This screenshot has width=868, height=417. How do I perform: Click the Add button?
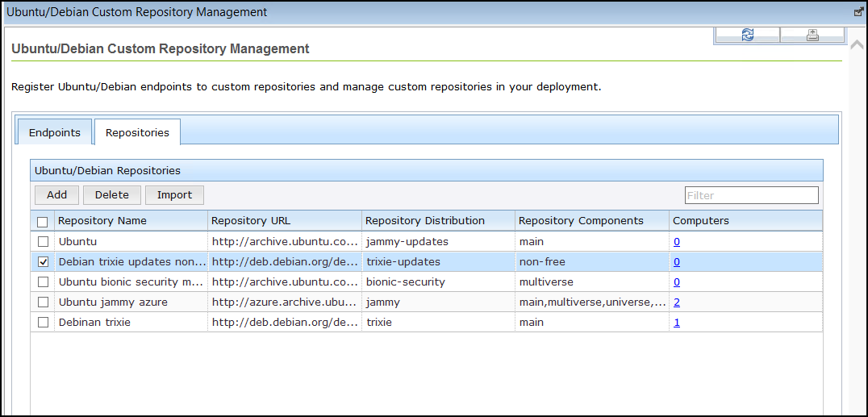pos(56,195)
